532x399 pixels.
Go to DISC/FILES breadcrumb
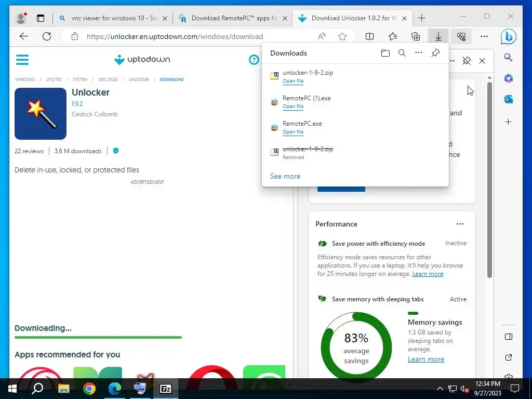coord(108,79)
